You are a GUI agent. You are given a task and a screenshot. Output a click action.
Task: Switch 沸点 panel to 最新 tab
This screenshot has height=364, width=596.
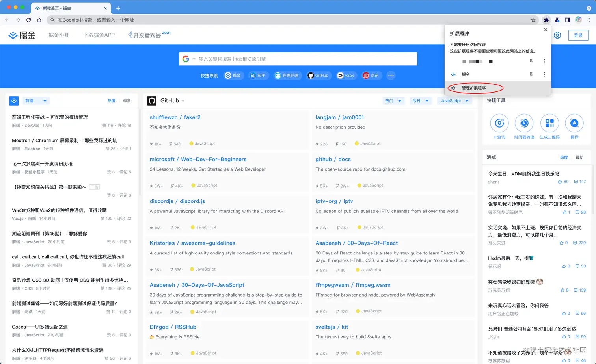point(579,157)
